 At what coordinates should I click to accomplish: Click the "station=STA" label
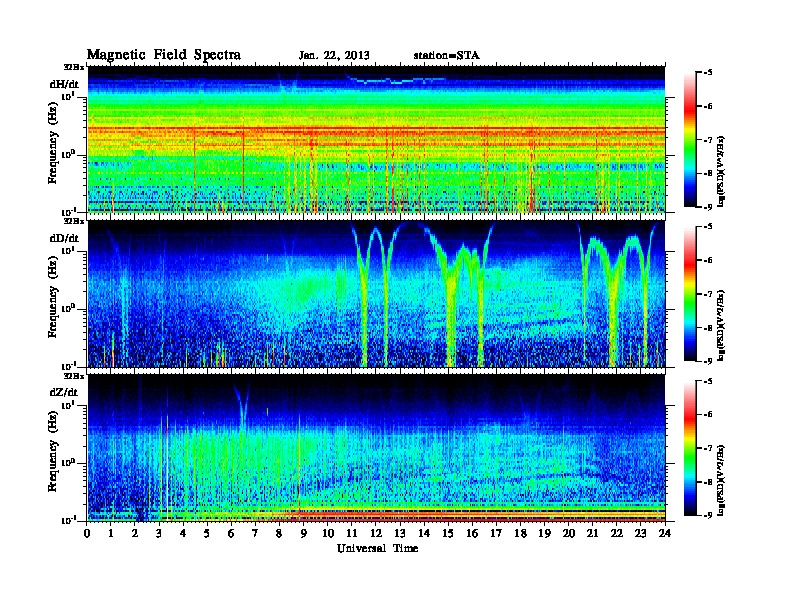pyautogui.click(x=447, y=56)
